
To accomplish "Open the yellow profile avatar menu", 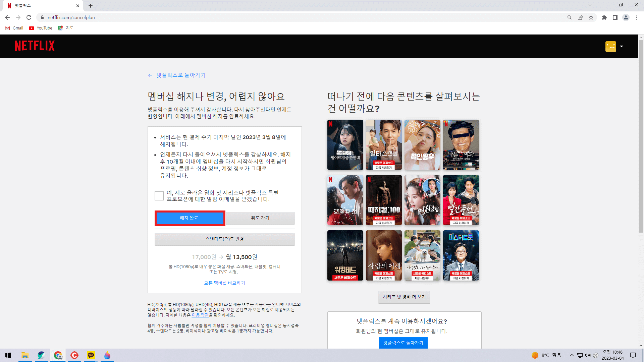I will click(610, 46).
